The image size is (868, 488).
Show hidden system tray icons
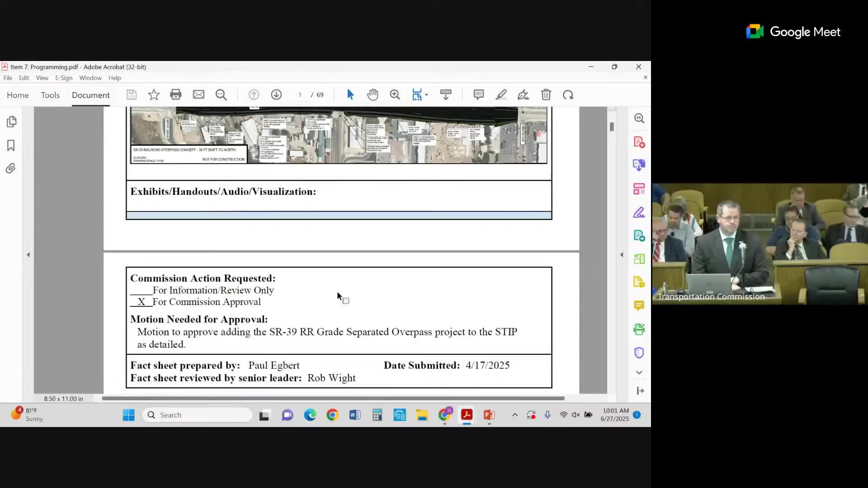[514, 415]
